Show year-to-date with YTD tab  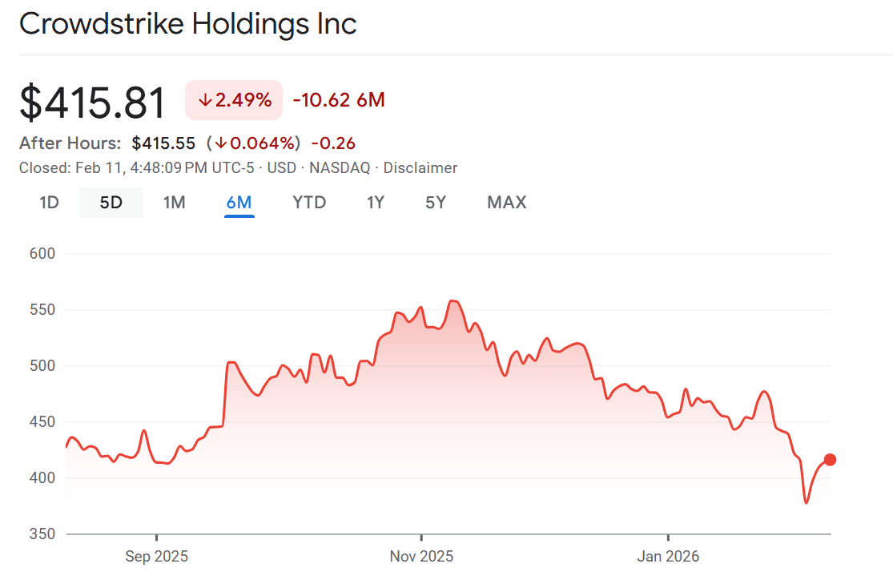[309, 203]
